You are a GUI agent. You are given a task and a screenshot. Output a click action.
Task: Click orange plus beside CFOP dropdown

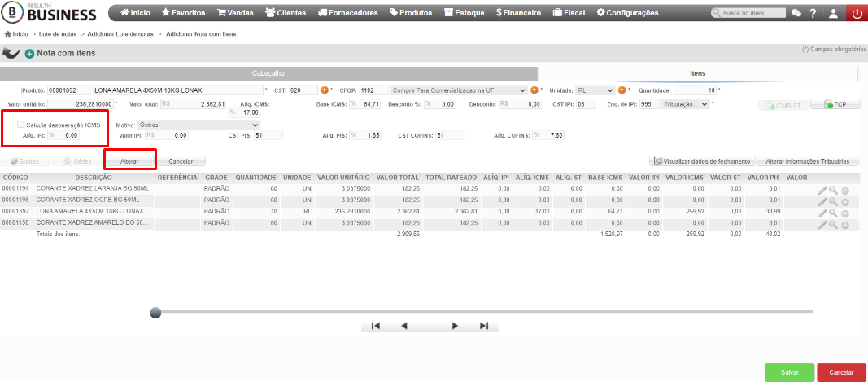pyautogui.click(x=534, y=90)
